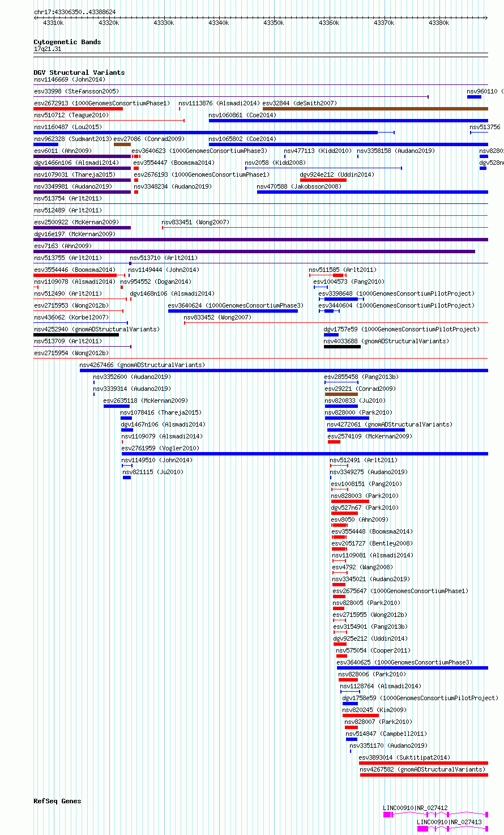
Task: Click the nsv820245 (Kim2009) red bar
Action: pyautogui.click(x=361, y=715)
